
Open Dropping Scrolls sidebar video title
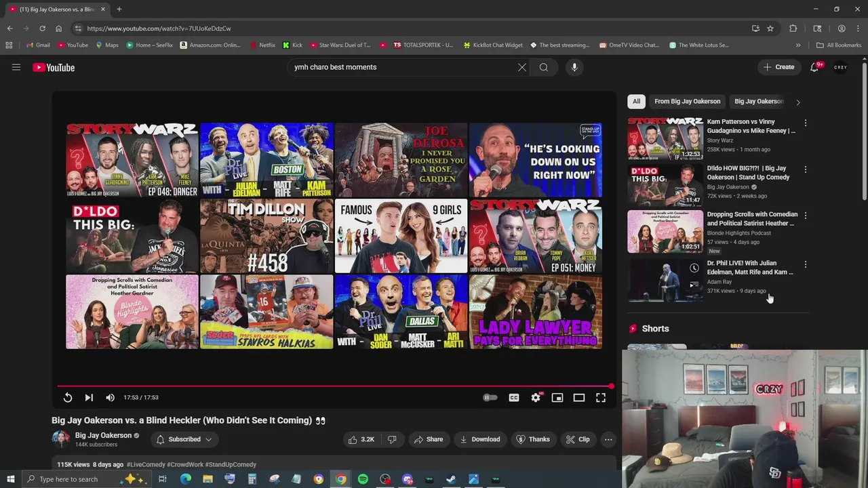click(752, 219)
